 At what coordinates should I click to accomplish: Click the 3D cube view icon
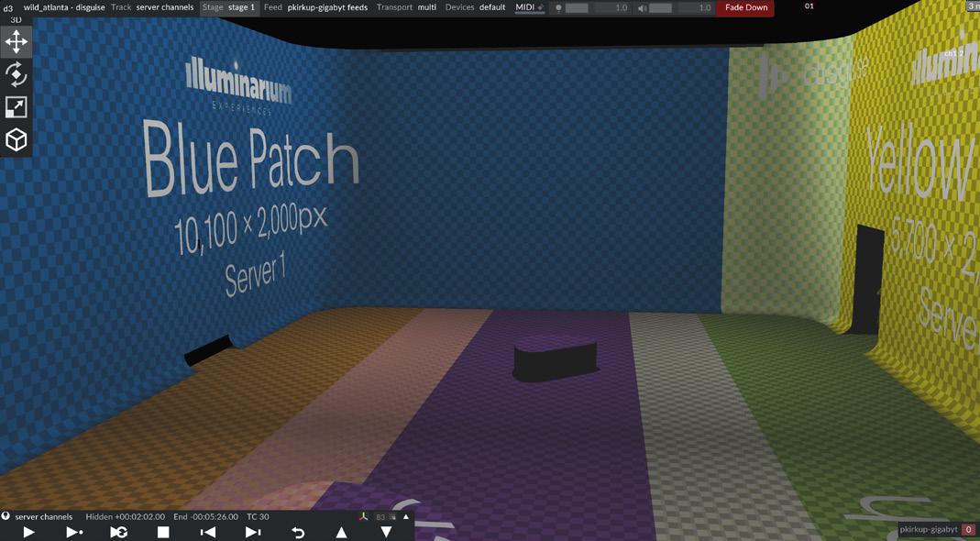pyautogui.click(x=17, y=139)
